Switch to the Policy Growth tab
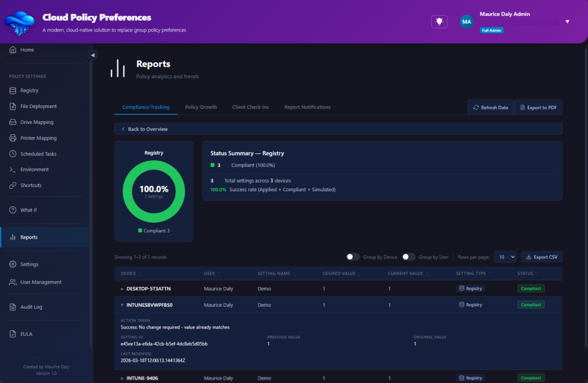Screen dimensions: 588x383 pyautogui.click(x=200, y=107)
